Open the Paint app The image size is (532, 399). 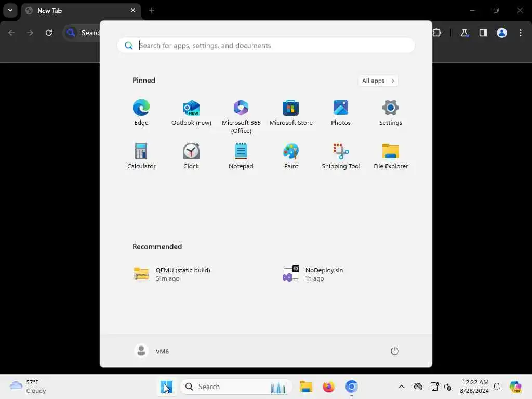(291, 156)
